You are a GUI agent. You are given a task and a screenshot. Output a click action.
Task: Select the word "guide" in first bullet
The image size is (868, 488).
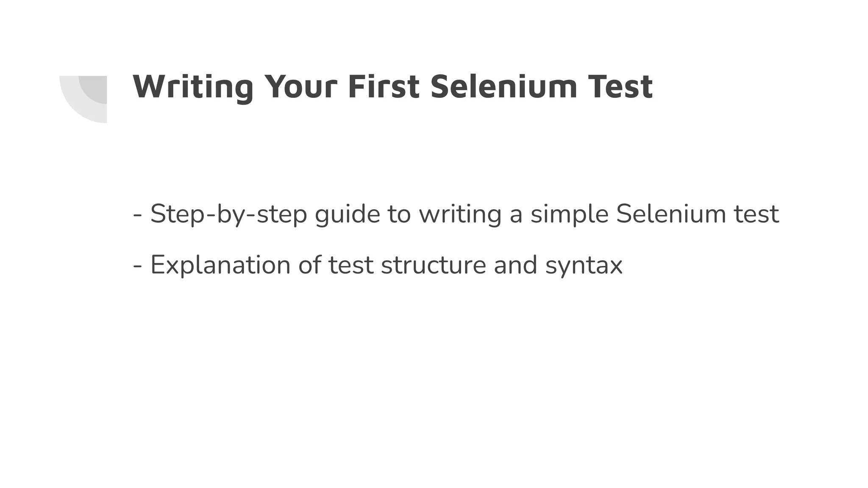(348, 215)
